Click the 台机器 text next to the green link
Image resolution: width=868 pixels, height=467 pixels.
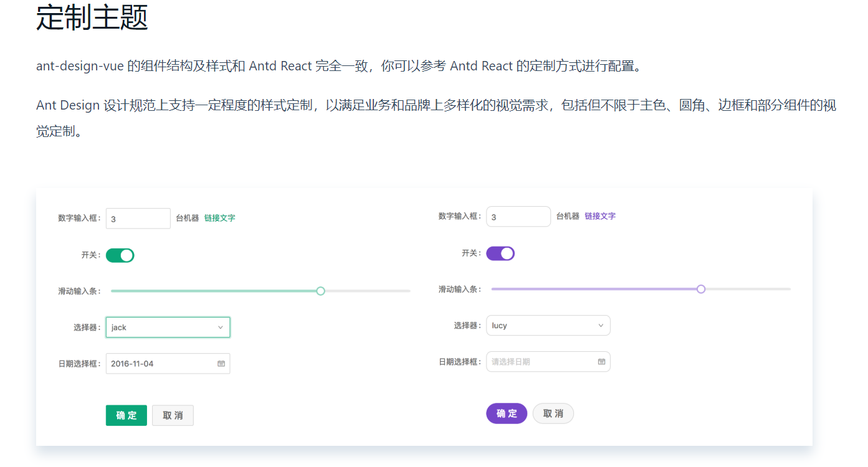coord(188,218)
